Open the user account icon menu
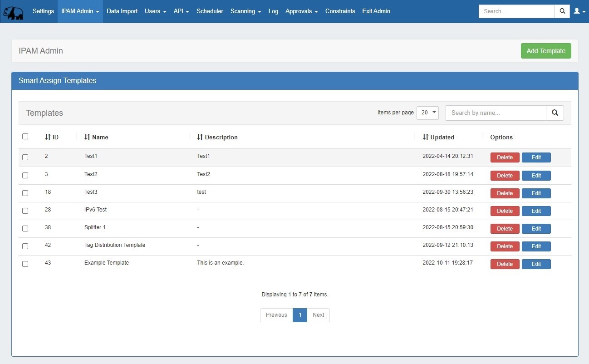This screenshot has height=364, width=589. click(x=579, y=11)
